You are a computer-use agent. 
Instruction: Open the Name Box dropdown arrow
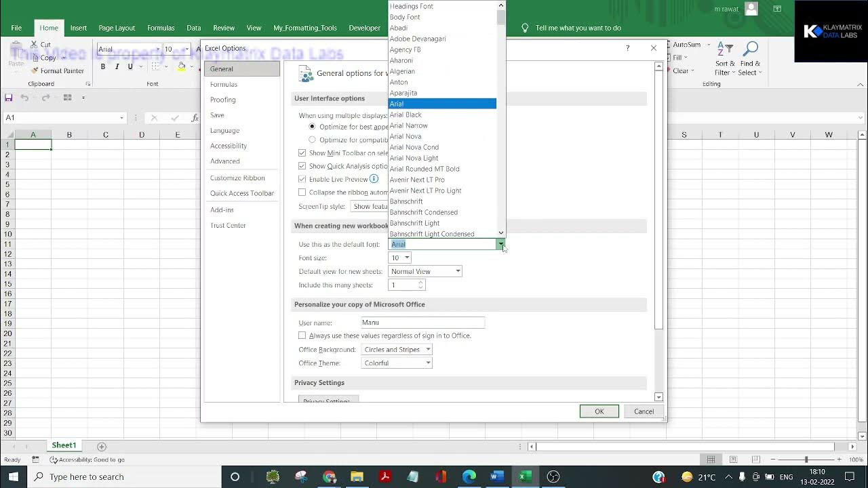tap(122, 118)
